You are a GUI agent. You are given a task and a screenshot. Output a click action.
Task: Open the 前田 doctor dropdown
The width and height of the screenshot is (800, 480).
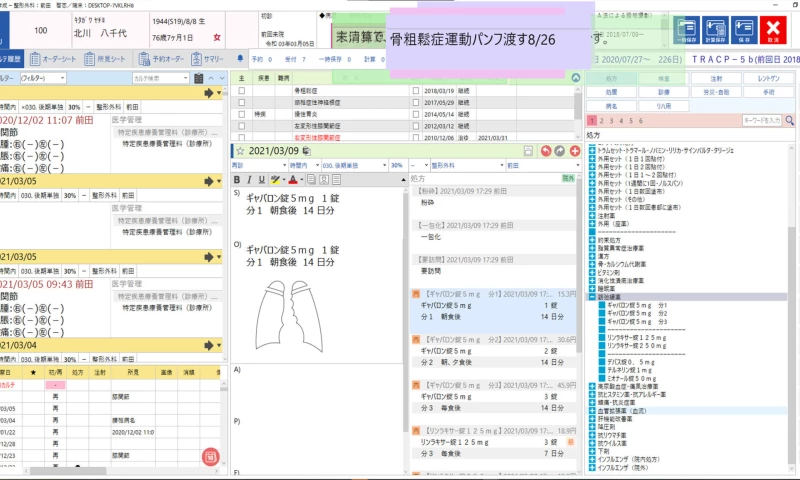pyautogui.click(x=543, y=165)
